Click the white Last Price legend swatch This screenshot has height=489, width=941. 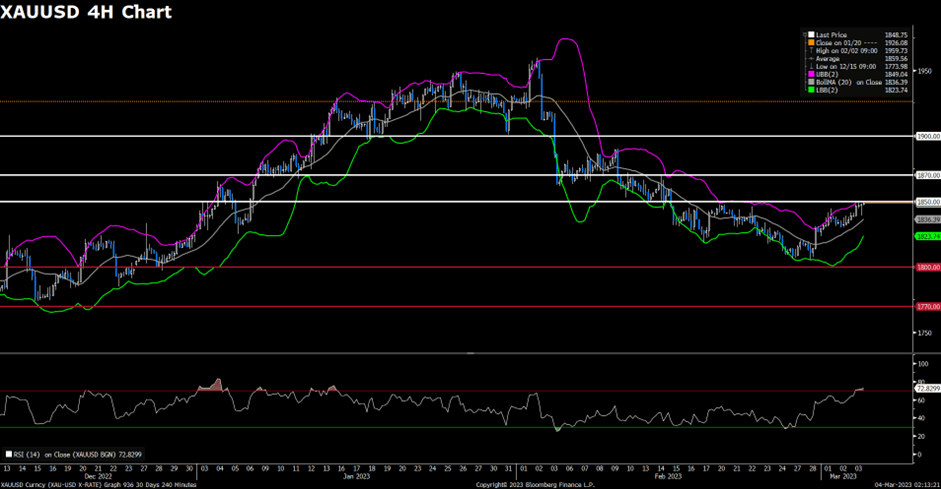pyautogui.click(x=811, y=34)
